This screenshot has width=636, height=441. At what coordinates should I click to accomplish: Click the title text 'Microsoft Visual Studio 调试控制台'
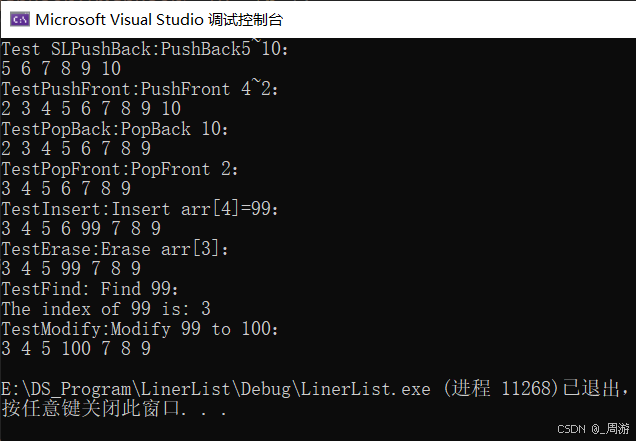(159, 19)
